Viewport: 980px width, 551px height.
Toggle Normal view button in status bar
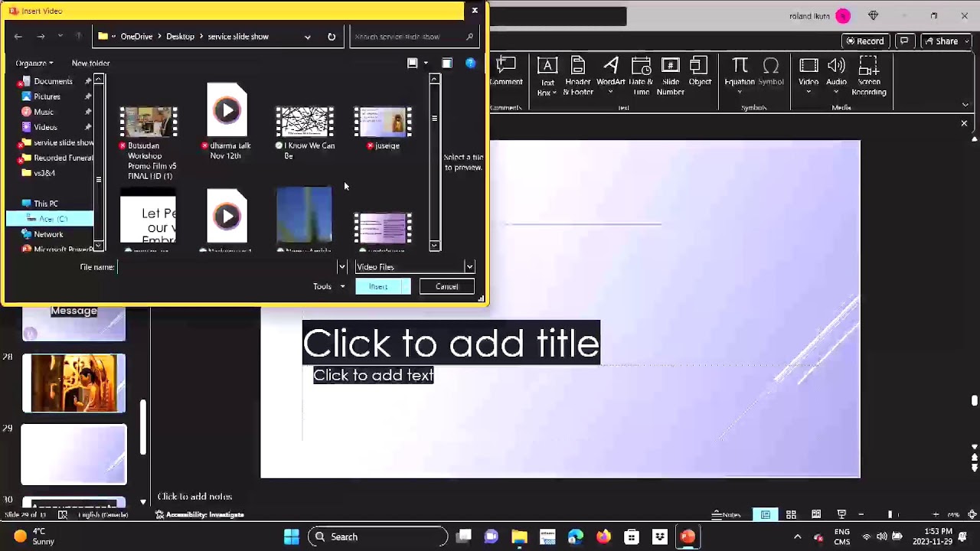tap(766, 514)
